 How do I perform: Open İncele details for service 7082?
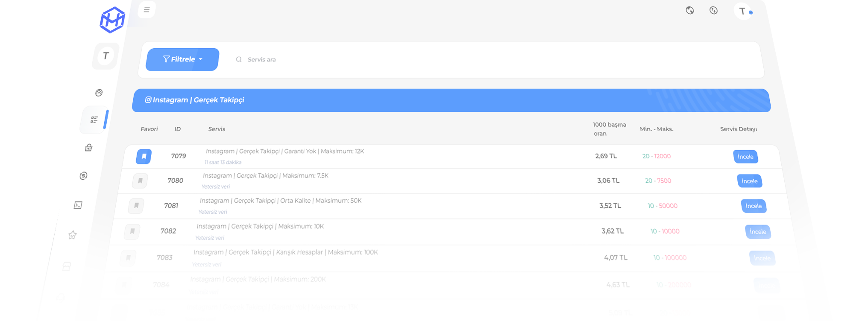(x=758, y=231)
